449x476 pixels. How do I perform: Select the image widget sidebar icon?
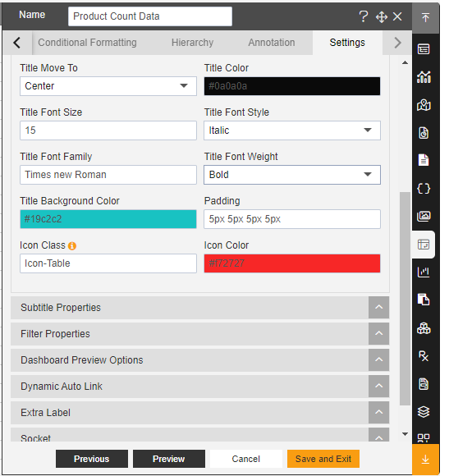(424, 216)
